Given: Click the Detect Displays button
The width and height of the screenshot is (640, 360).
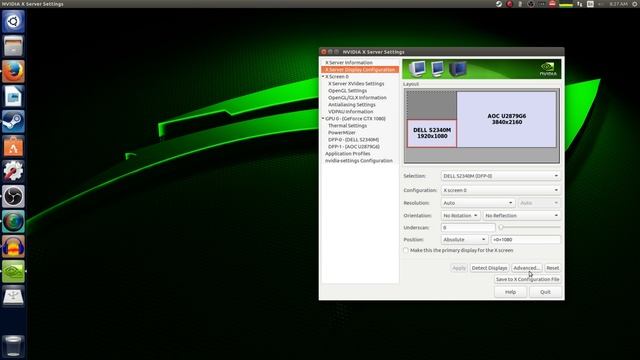Looking at the screenshot, I should 489,268.
